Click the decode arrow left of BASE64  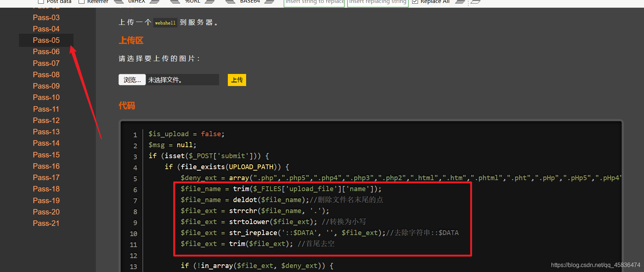(x=230, y=1)
